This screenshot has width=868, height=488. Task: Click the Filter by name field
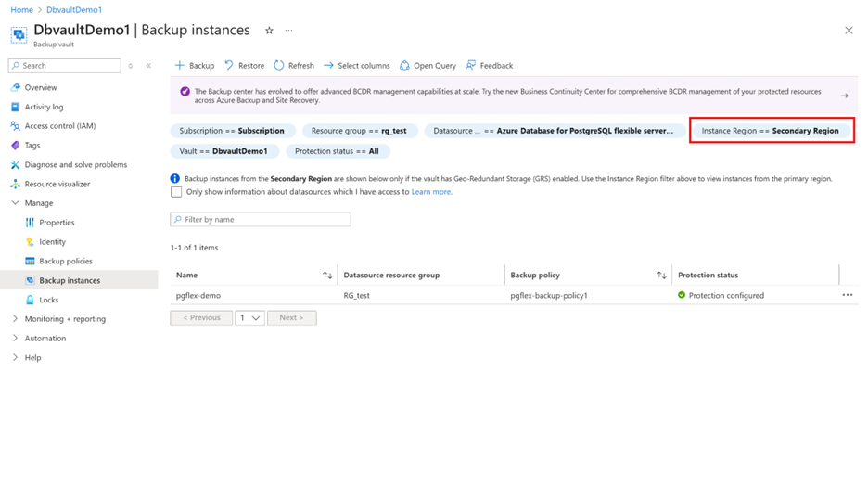tap(261, 219)
